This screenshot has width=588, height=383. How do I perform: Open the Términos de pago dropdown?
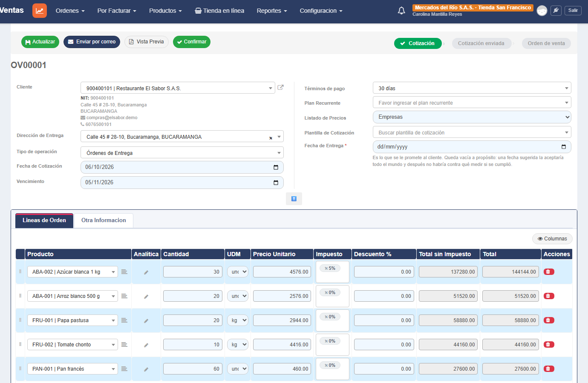[x=472, y=88]
